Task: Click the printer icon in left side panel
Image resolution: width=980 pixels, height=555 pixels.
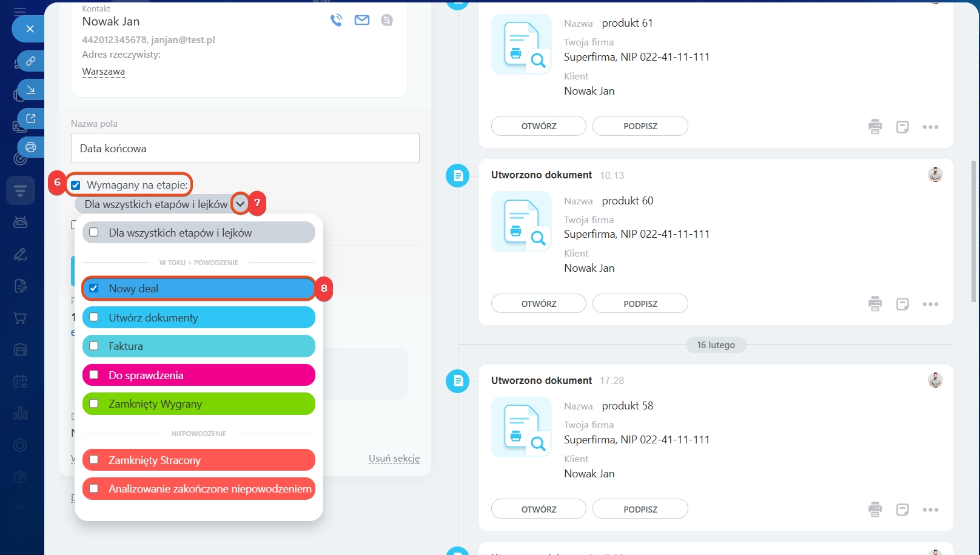Action: point(30,147)
